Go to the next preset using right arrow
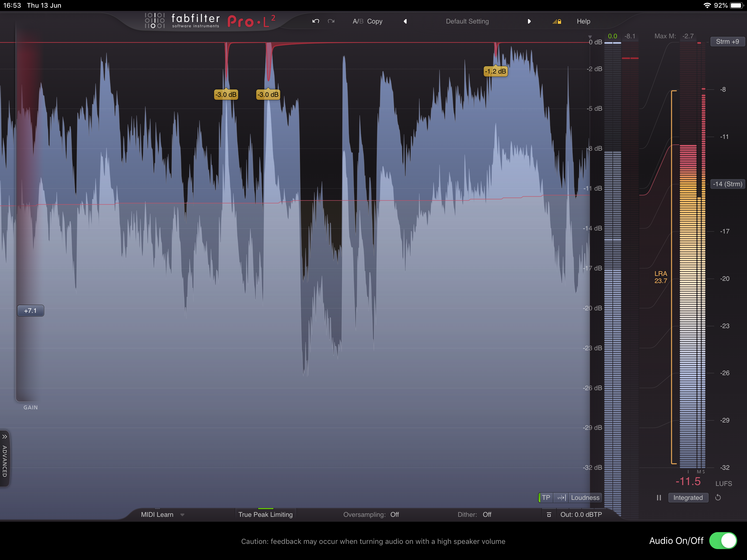The height and width of the screenshot is (560, 747). [529, 21]
